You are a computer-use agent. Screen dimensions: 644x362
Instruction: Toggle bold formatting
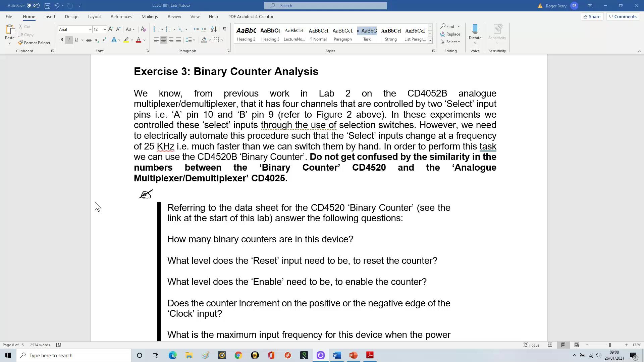click(x=62, y=40)
